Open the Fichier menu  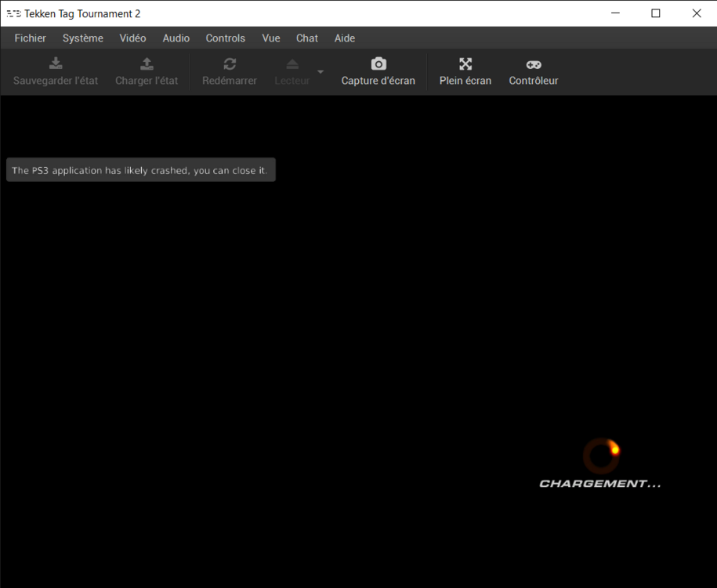tap(30, 38)
